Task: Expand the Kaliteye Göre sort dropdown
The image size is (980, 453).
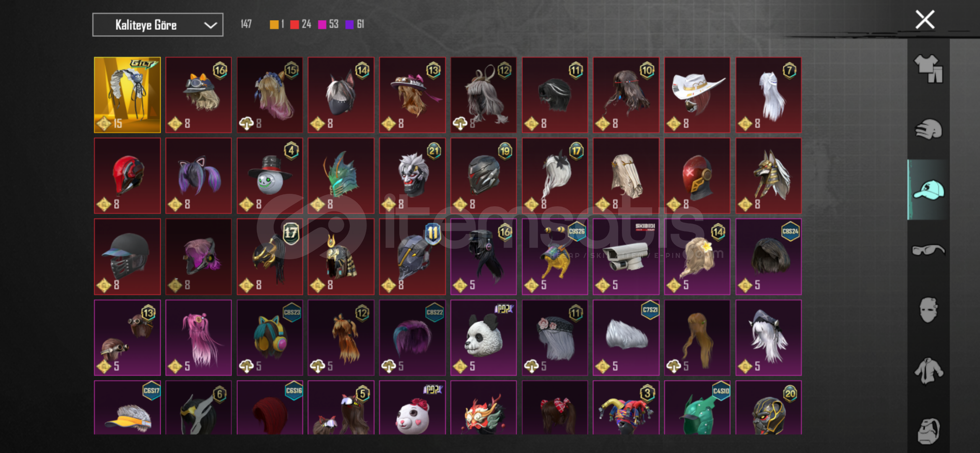Action: tap(158, 25)
